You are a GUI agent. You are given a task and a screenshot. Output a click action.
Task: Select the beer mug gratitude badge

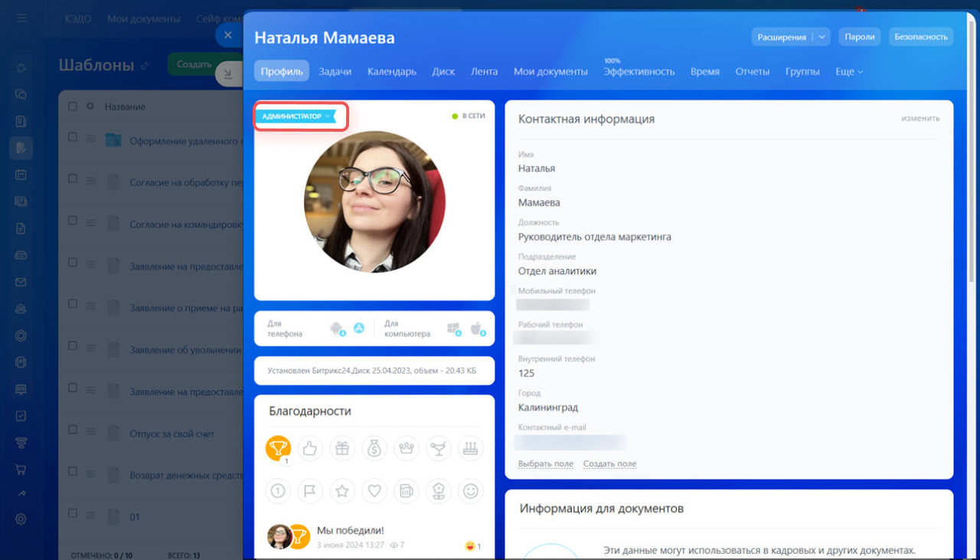[x=407, y=490]
